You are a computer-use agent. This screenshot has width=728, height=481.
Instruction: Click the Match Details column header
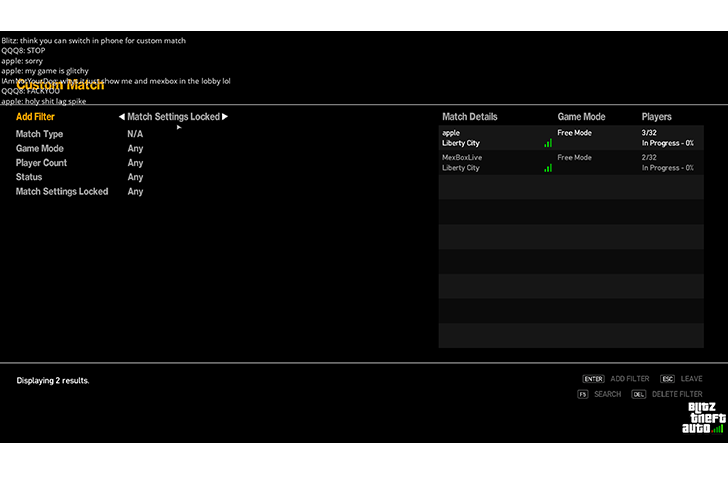click(469, 117)
